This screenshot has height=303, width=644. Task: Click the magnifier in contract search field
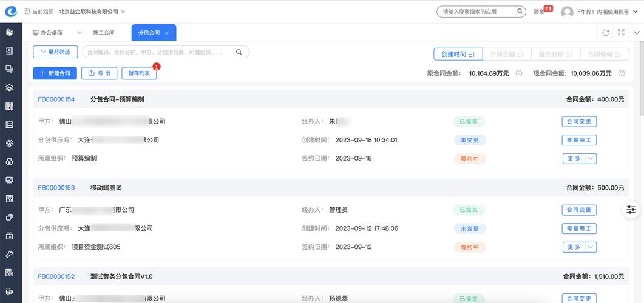coord(239,52)
